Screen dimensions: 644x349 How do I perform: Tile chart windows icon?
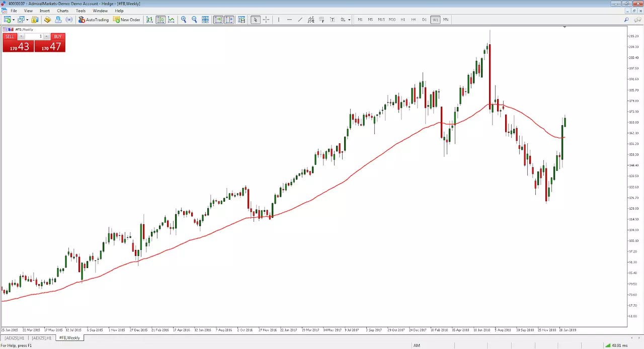(205, 20)
